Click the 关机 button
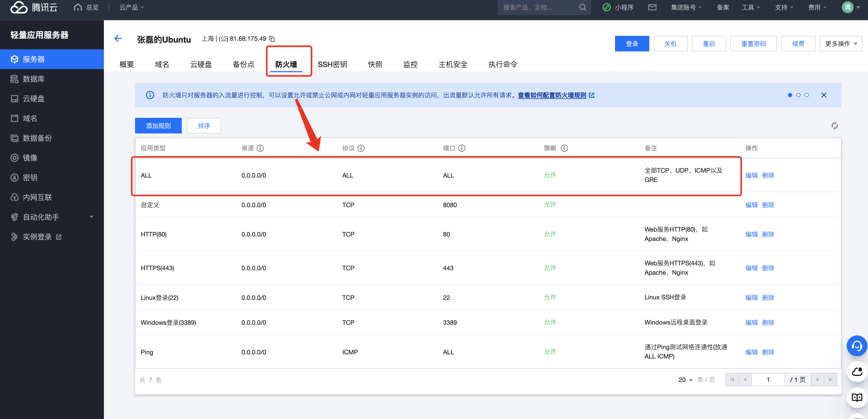The height and width of the screenshot is (419, 868). 670,44
